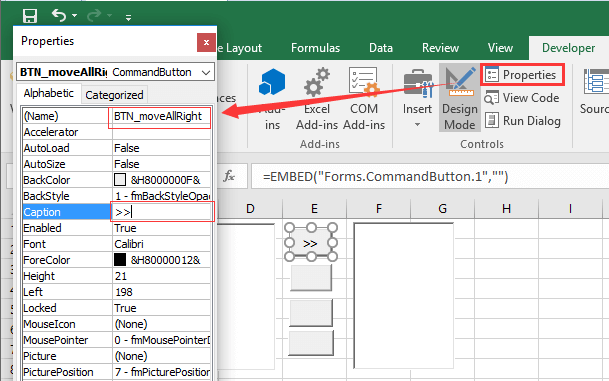Click View Code in Controls group
This screenshot has height=381, width=609.
click(522, 98)
